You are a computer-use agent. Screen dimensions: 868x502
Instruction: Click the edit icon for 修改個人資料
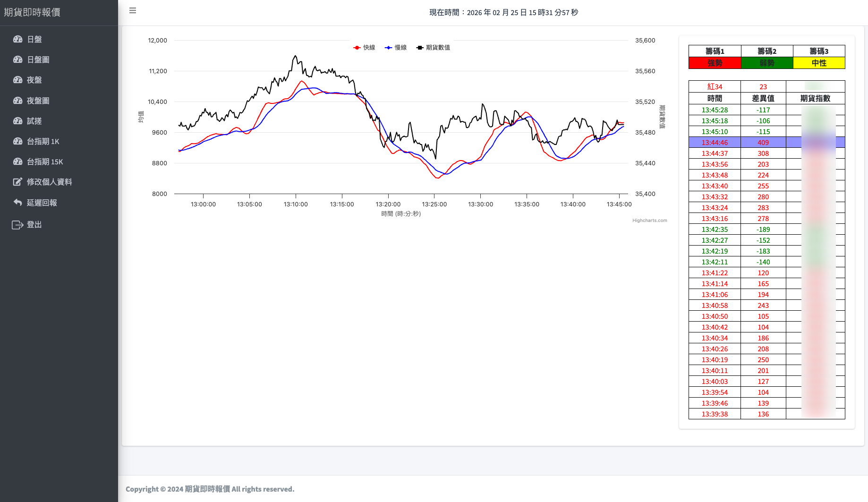tap(18, 182)
